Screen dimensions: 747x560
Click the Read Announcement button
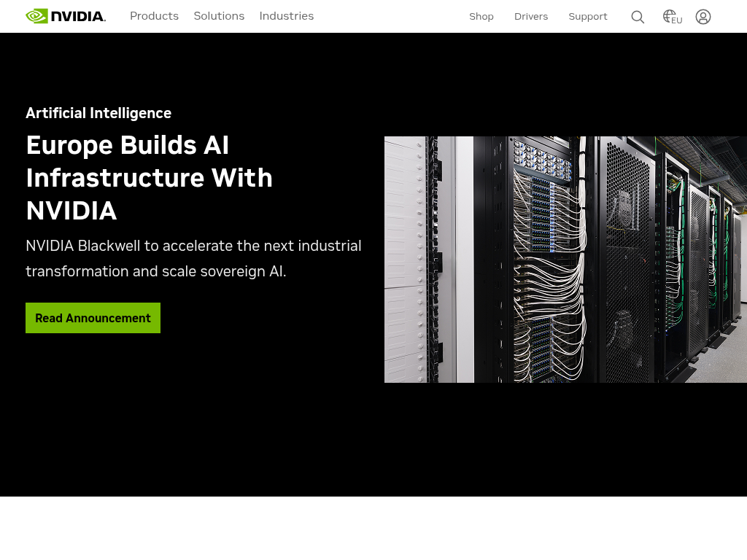93,318
